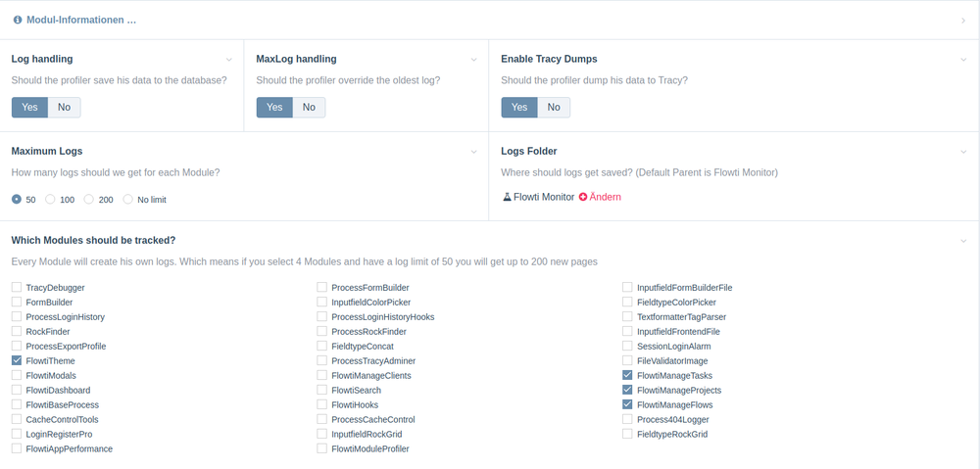Collapse the Log handling field
Image resolution: width=980 pixels, height=469 pixels.
click(228, 60)
